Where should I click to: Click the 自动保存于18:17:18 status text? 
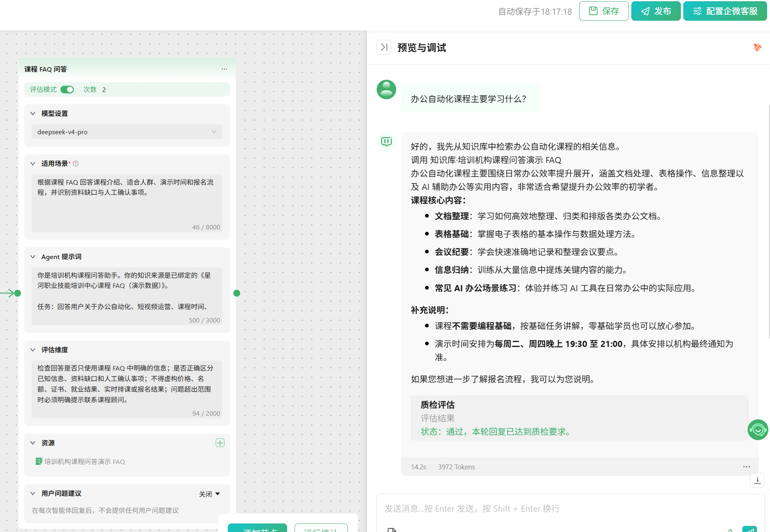(x=535, y=11)
